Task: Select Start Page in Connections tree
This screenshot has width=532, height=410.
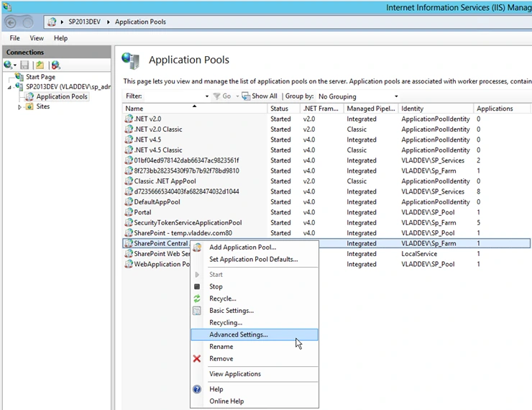Action: point(40,77)
